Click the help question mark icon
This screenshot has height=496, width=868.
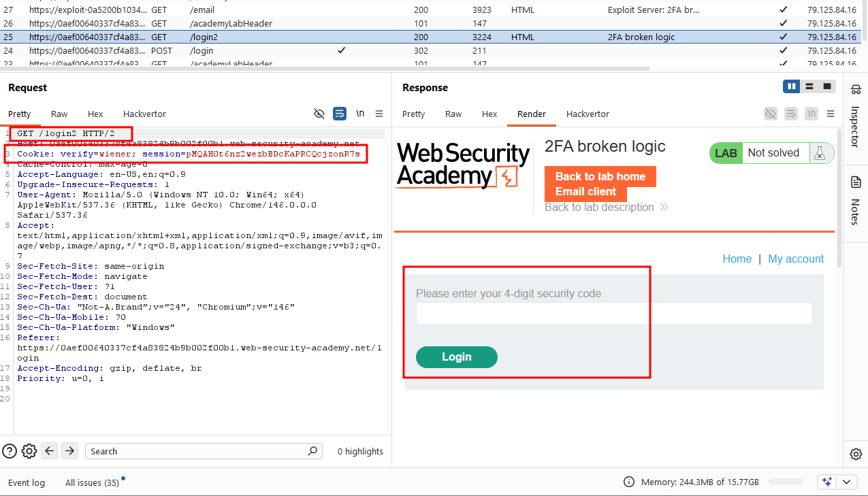[x=10, y=450]
